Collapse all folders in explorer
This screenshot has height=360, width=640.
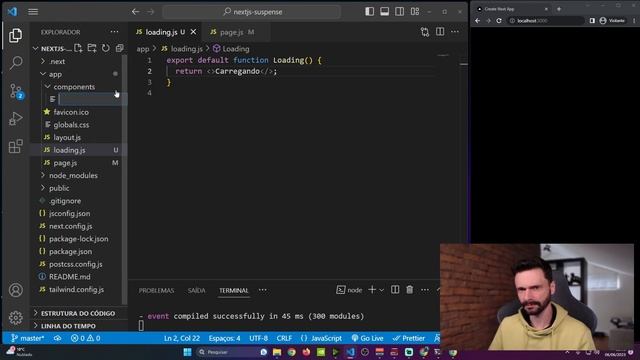coord(119,48)
